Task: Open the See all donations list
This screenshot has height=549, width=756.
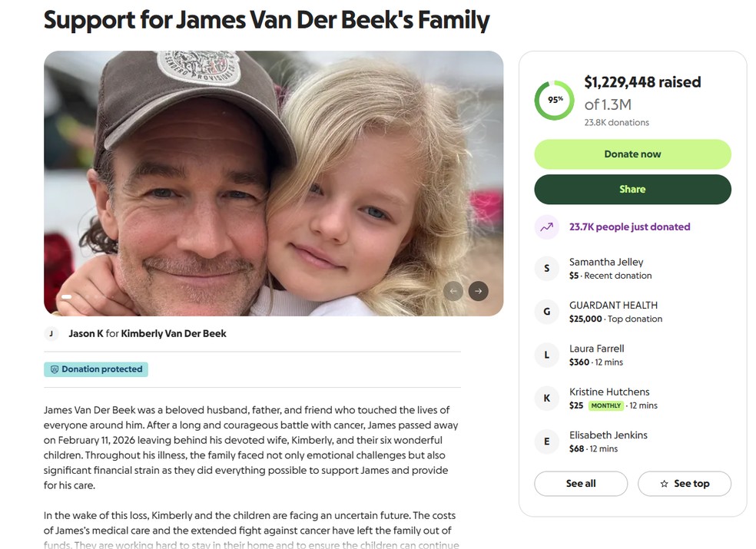Action: pyautogui.click(x=581, y=484)
